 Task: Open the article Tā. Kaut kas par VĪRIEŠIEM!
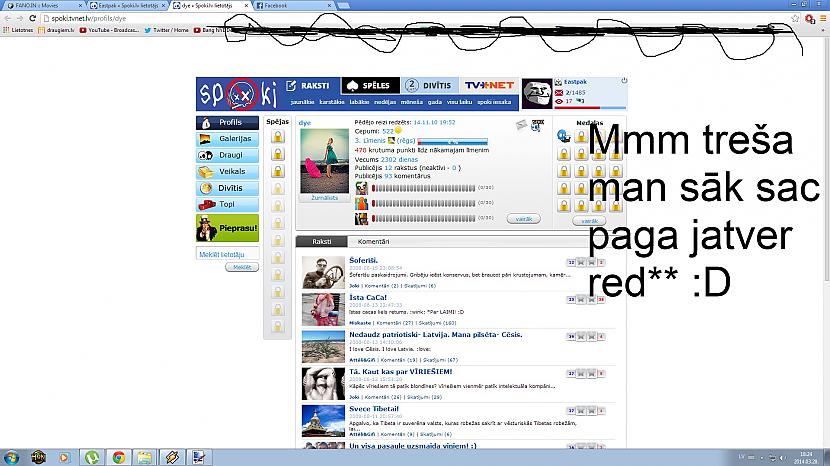(401, 372)
